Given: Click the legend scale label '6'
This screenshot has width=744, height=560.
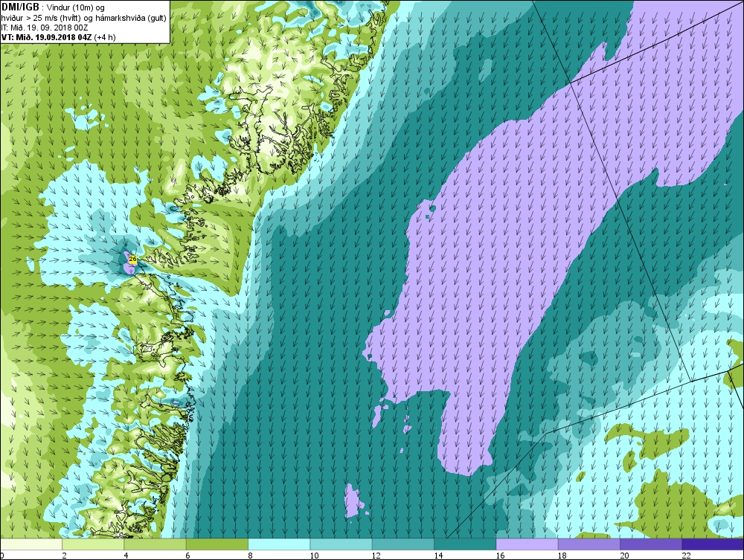Looking at the screenshot, I should tap(188, 556).
